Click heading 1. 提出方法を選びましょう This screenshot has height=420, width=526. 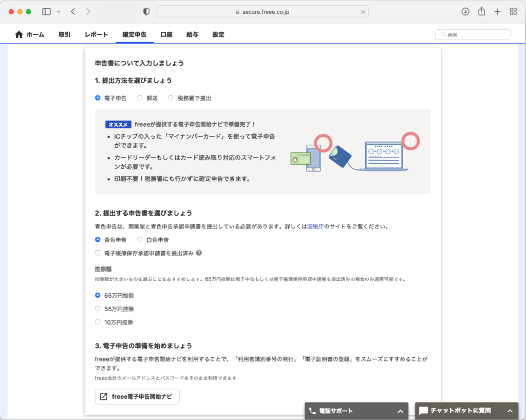click(134, 81)
